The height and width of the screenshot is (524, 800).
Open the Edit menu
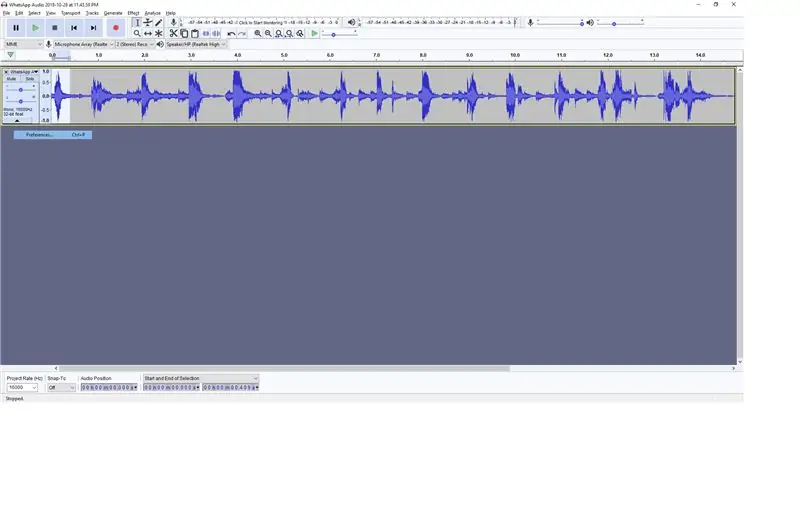pos(19,13)
